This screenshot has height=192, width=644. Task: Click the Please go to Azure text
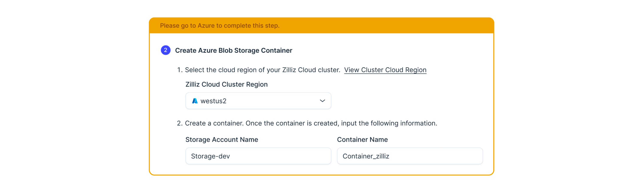[220, 25]
